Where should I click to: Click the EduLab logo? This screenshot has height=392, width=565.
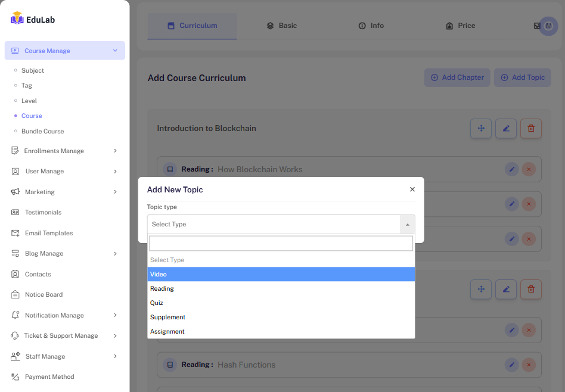click(x=33, y=19)
